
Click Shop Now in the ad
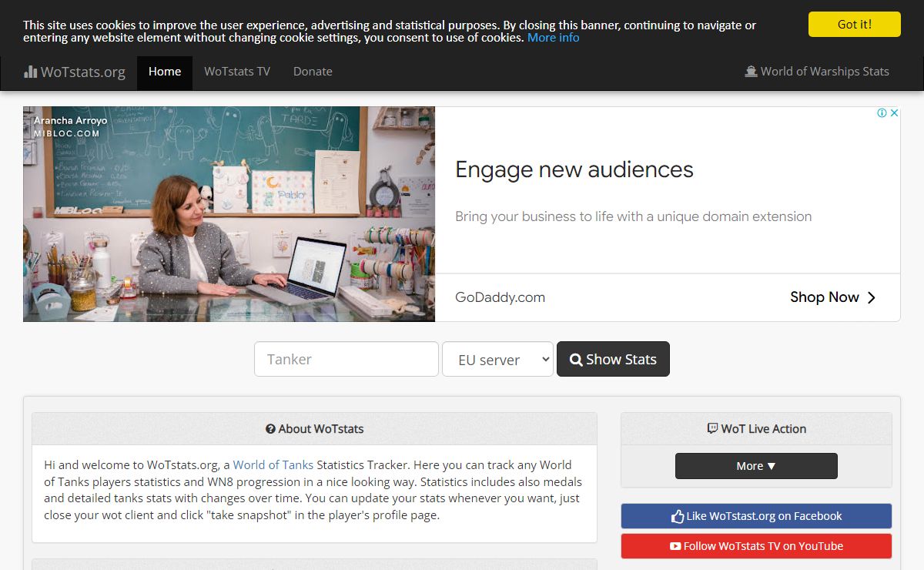coord(832,297)
